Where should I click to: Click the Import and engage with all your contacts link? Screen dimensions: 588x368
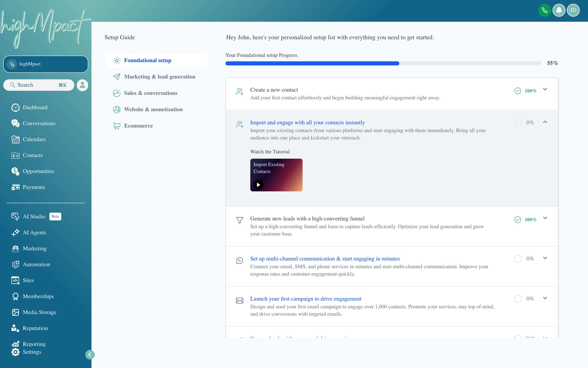[x=308, y=122]
